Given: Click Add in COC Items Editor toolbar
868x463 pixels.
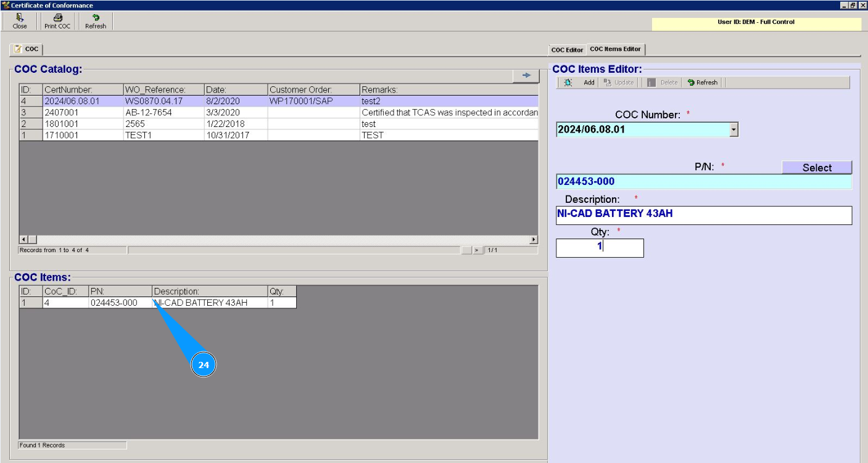Looking at the screenshot, I should point(582,83).
